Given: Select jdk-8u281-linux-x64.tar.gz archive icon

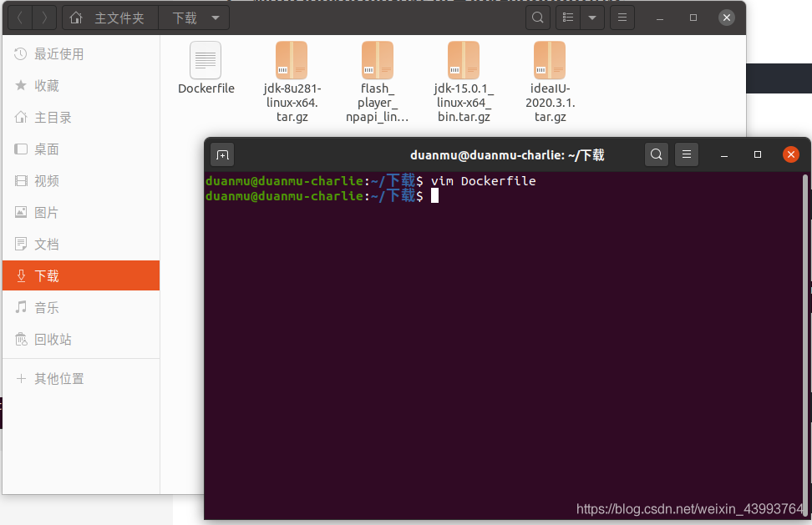Looking at the screenshot, I should [292, 61].
